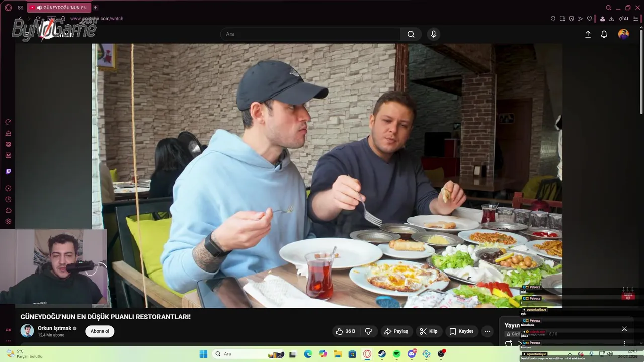Toggle playlist loop button
The height and width of the screenshot is (362, 644).
click(x=509, y=343)
